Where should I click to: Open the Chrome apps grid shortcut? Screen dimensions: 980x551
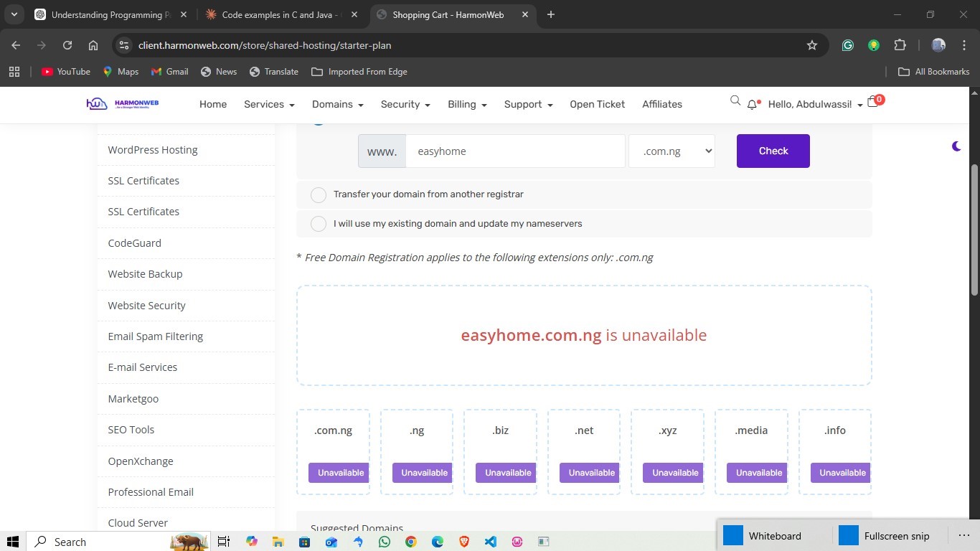tap(14, 72)
